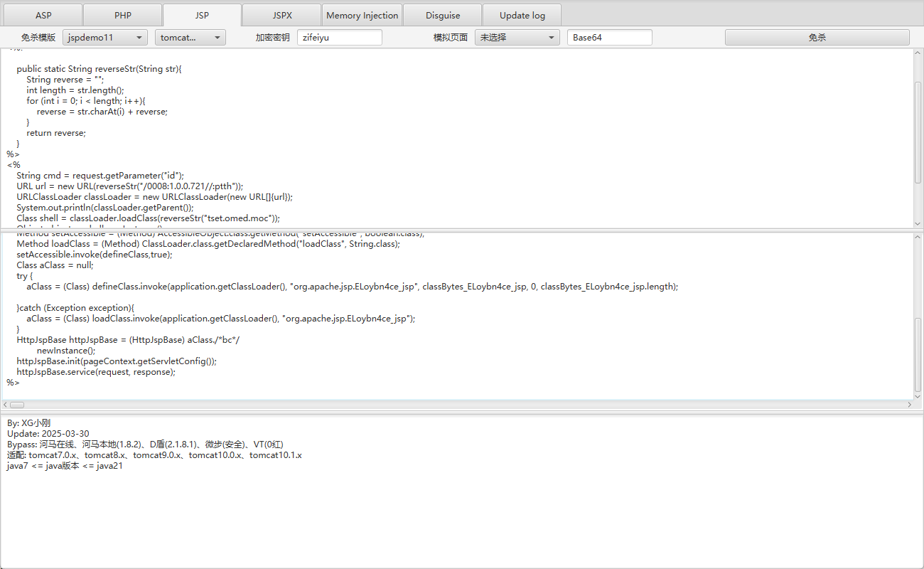Click the line "public static String reverseStr(String str){"

tap(100, 69)
